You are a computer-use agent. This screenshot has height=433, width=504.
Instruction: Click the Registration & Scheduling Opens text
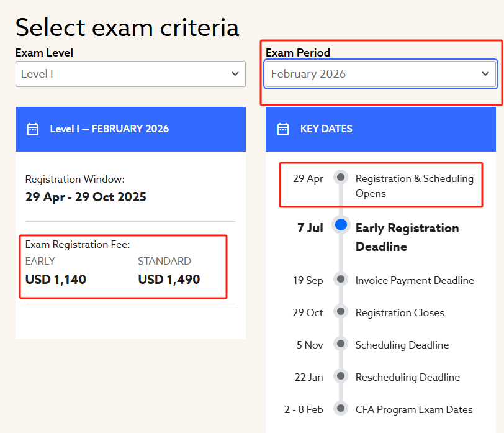coord(414,186)
